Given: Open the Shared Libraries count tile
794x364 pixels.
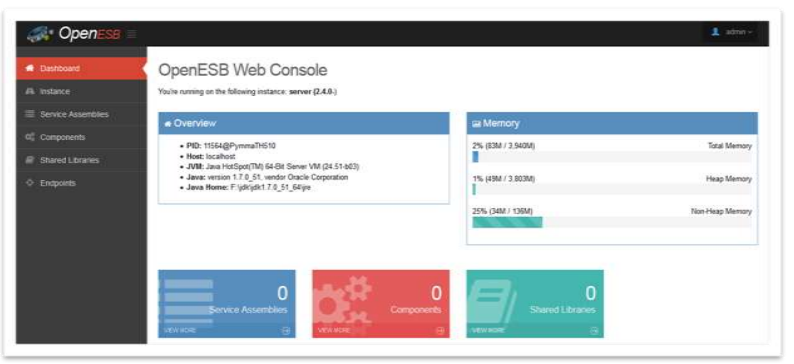Looking at the screenshot, I should click(535, 304).
